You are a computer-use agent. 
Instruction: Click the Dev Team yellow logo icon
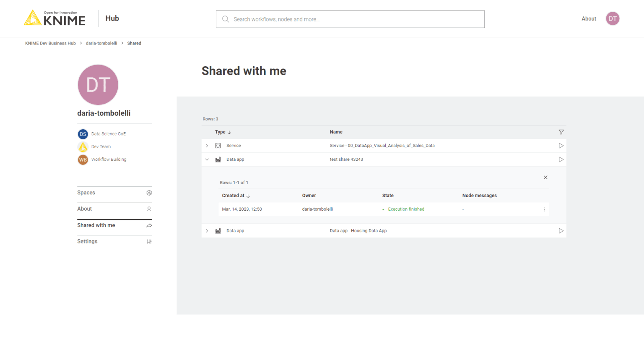click(x=83, y=147)
